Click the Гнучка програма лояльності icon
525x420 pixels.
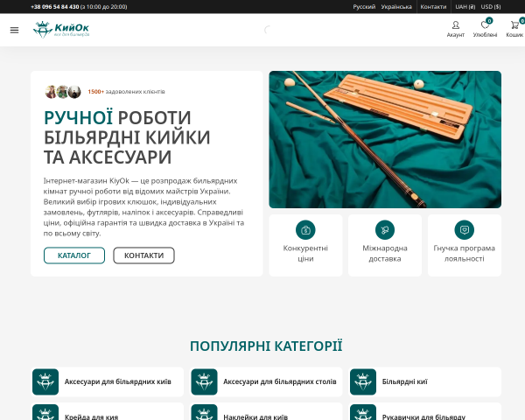click(x=464, y=230)
